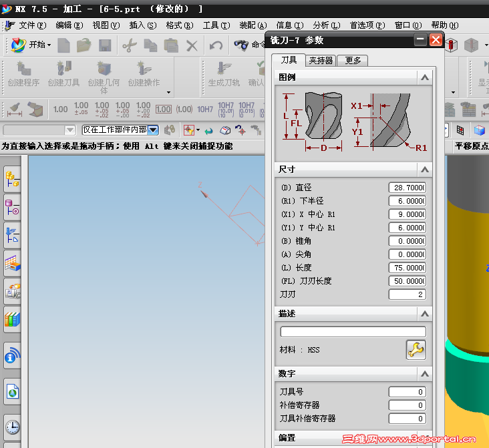Click the (B) 锥角 field
This screenshot has height=448, width=489.
pyautogui.click(x=407, y=241)
